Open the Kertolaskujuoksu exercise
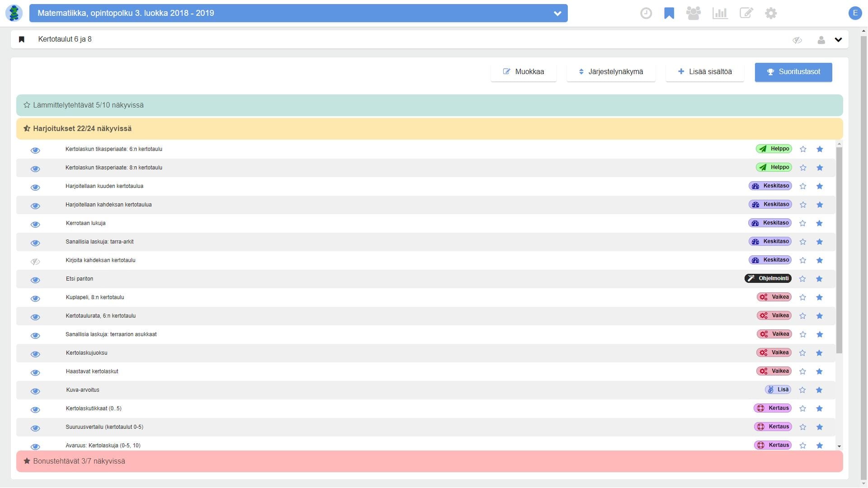Image resolution: width=868 pixels, height=488 pixels. pos(86,353)
